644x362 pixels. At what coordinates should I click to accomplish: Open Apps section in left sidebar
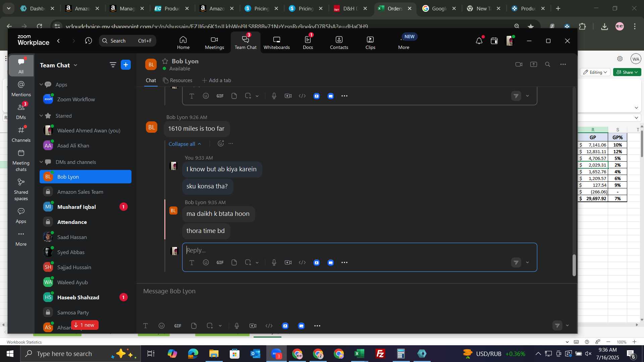(21, 216)
